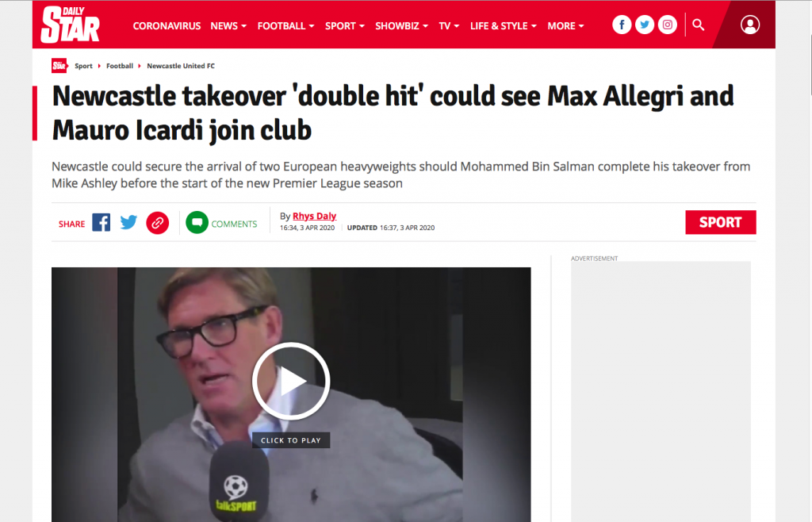Open the Daily Star Facebook page icon
The width and height of the screenshot is (812, 522).
pos(622,25)
